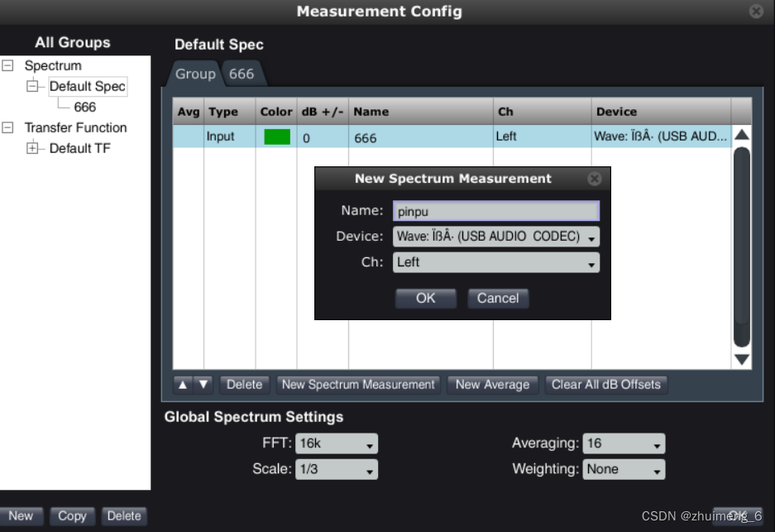775x532 pixels.
Task: Collapse the Spectrum tree node
Action: pos(8,65)
